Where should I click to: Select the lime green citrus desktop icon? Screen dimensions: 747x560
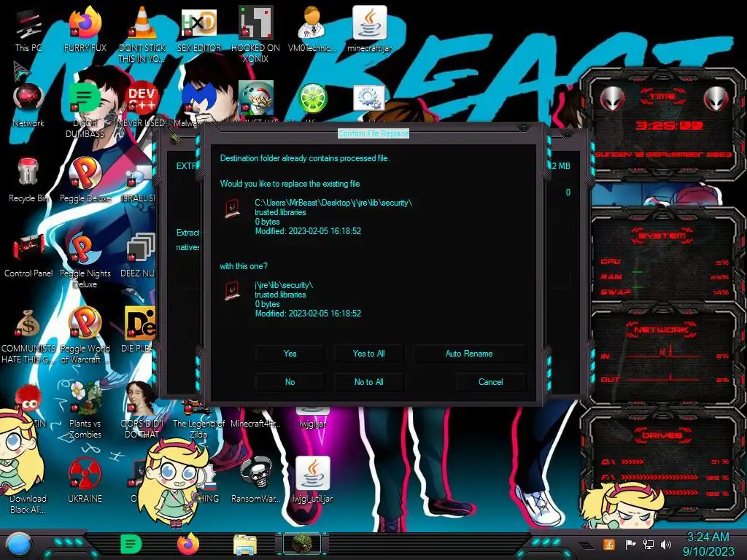tap(312, 98)
